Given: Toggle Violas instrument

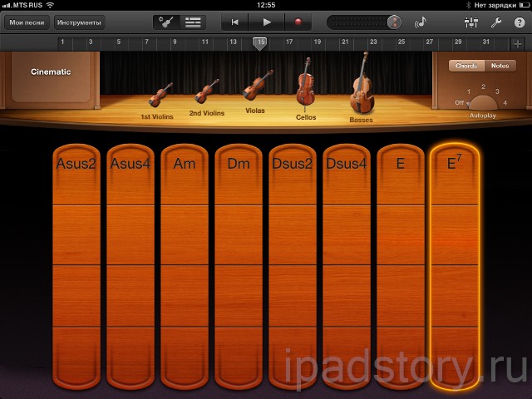Looking at the screenshot, I should (x=257, y=86).
